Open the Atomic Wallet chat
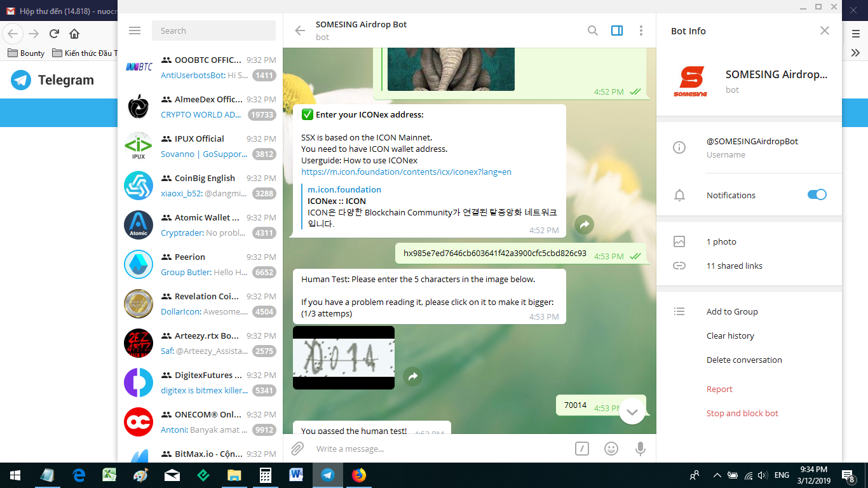Image resolution: width=868 pixels, height=488 pixels. [x=200, y=225]
